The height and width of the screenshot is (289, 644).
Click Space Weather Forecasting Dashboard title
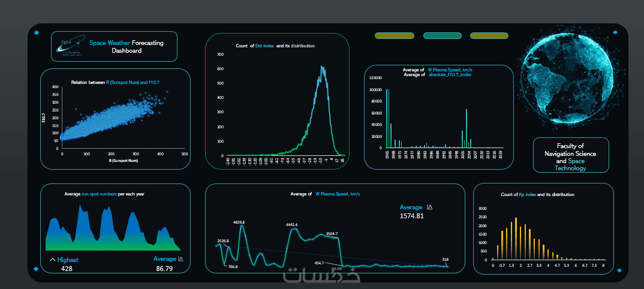(x=127, y=46)
